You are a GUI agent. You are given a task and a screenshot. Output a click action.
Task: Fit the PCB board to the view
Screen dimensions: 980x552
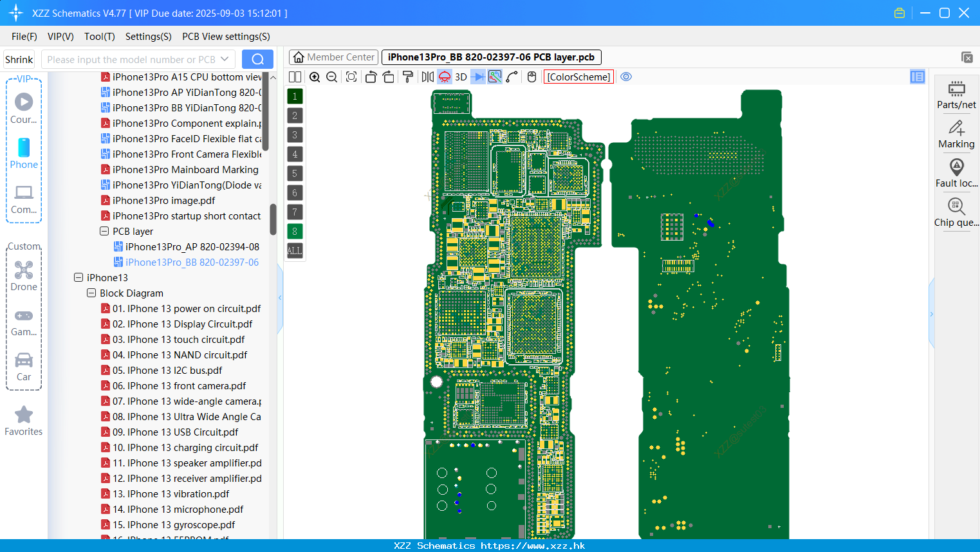[x=351, y=77]
